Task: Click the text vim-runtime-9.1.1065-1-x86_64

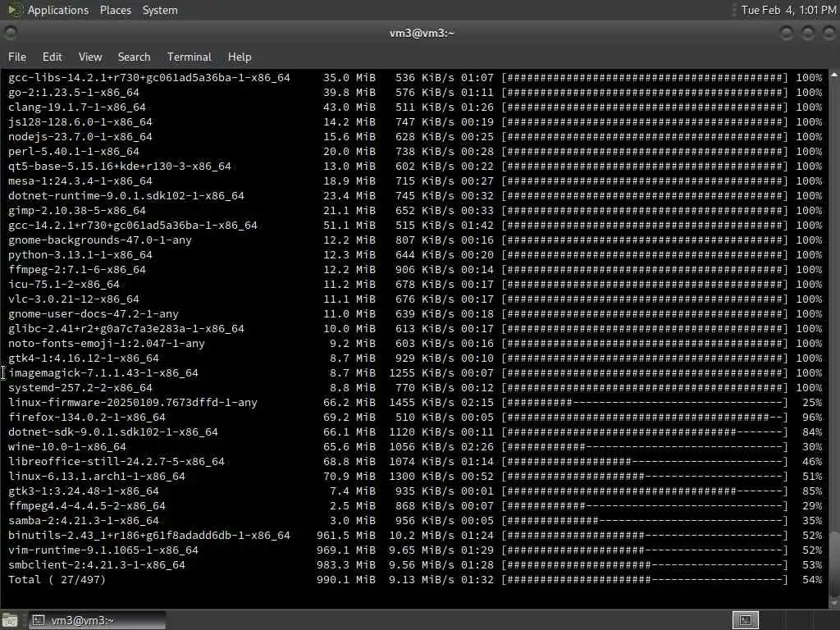Action: (103, 550)
